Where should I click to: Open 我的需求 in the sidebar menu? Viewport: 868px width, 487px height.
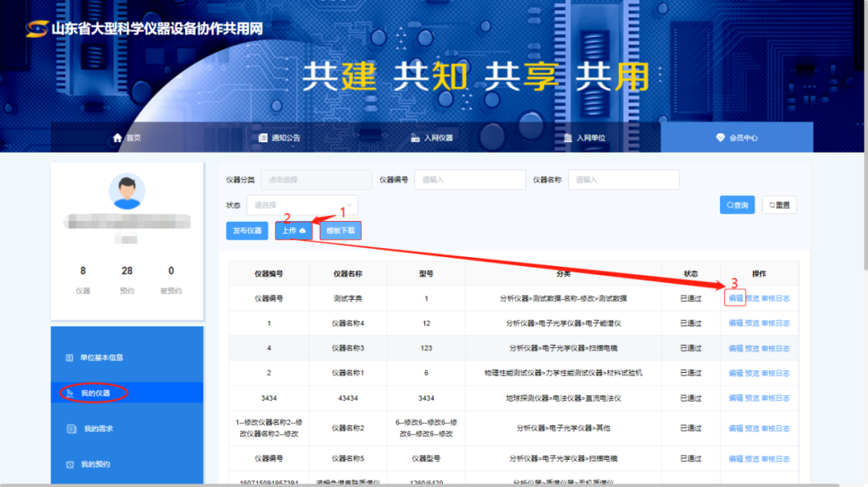coord(98,429)
